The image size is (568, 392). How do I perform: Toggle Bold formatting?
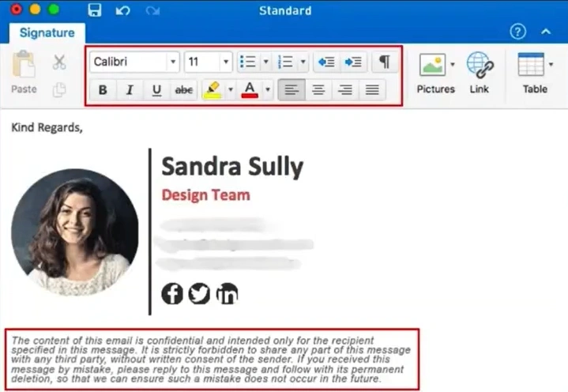tap(103, 89)
